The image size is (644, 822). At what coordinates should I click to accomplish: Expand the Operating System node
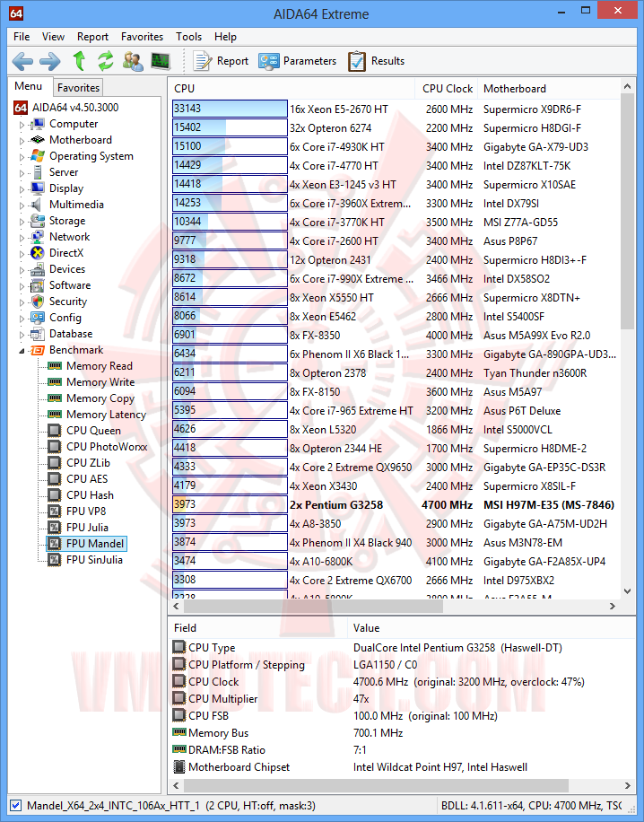coord(22,157)
